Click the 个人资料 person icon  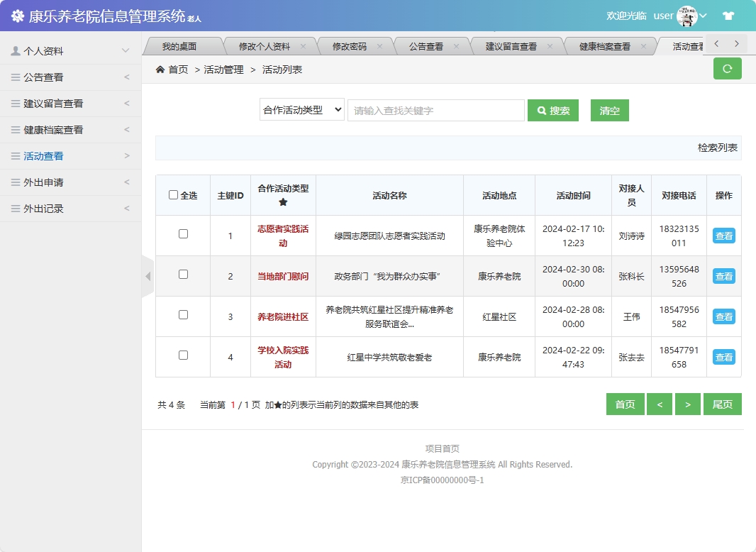[16, 50]
